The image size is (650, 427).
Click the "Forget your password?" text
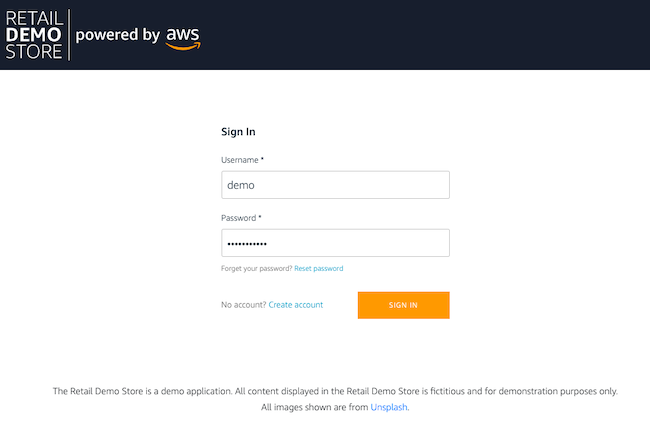tap(256, 269)
